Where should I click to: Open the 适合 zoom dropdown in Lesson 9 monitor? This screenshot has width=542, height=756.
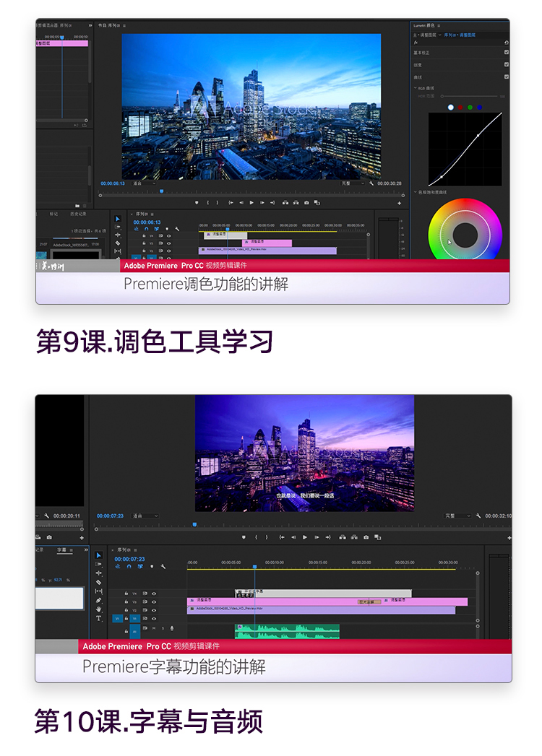pos(145,183)
